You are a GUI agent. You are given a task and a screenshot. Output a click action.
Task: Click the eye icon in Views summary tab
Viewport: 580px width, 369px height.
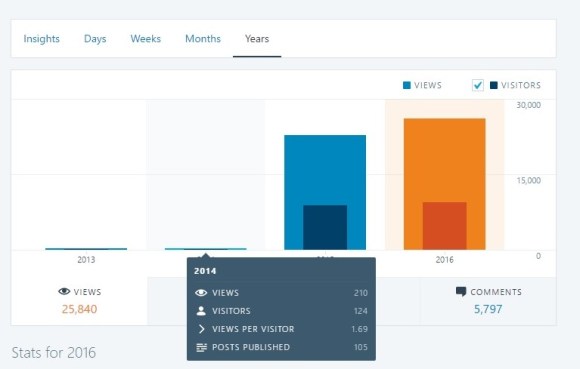click(x=64, y=292)
